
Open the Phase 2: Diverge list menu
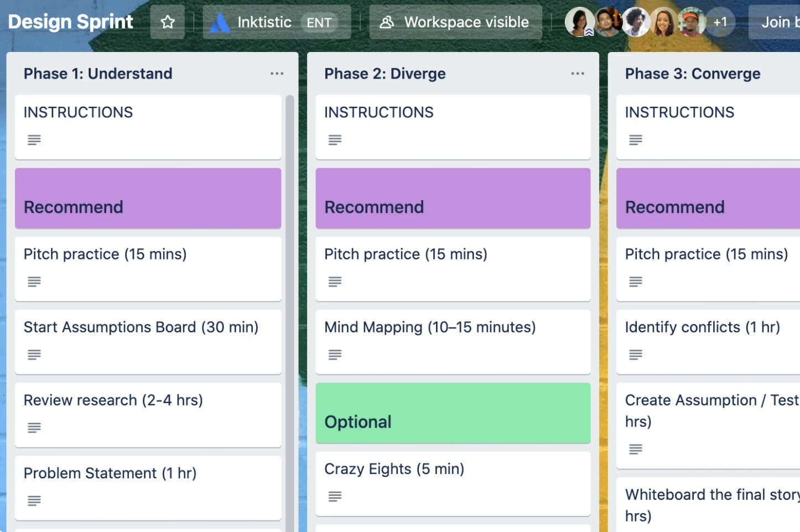[x=578, y=73]
